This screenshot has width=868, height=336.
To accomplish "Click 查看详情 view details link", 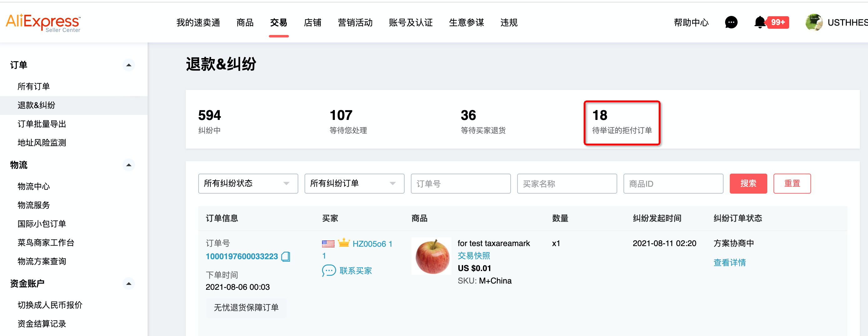I will [729, 263].
